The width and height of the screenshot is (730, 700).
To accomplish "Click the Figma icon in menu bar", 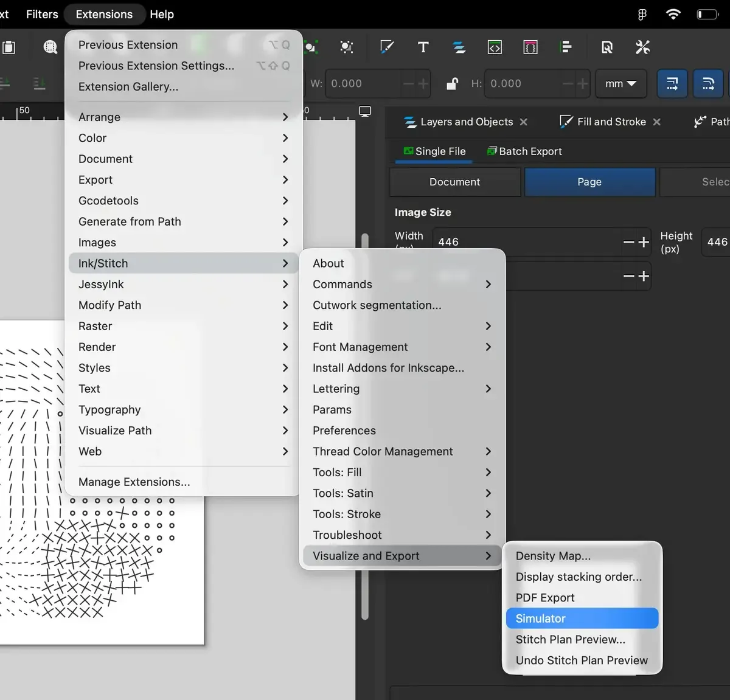I will tap(642, 14).
